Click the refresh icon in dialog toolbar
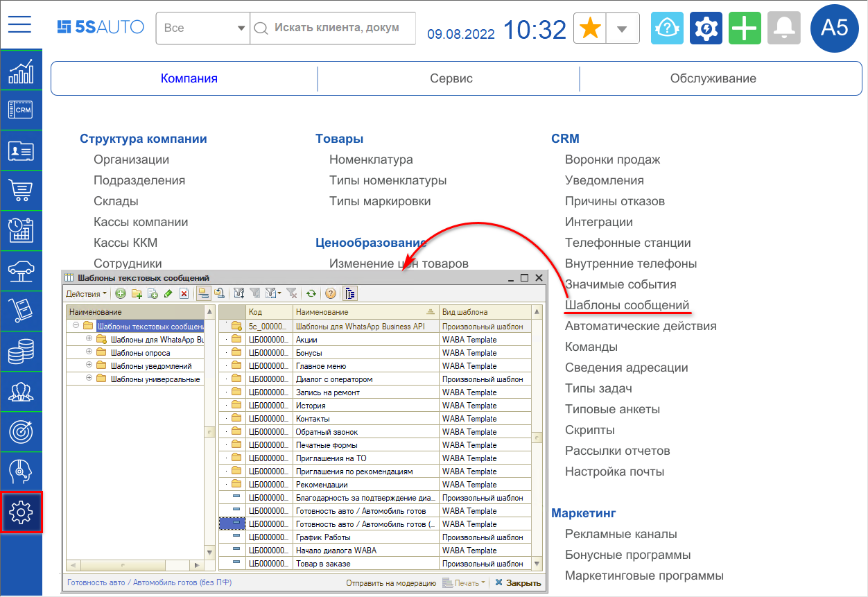 click(x=311, y=293)
